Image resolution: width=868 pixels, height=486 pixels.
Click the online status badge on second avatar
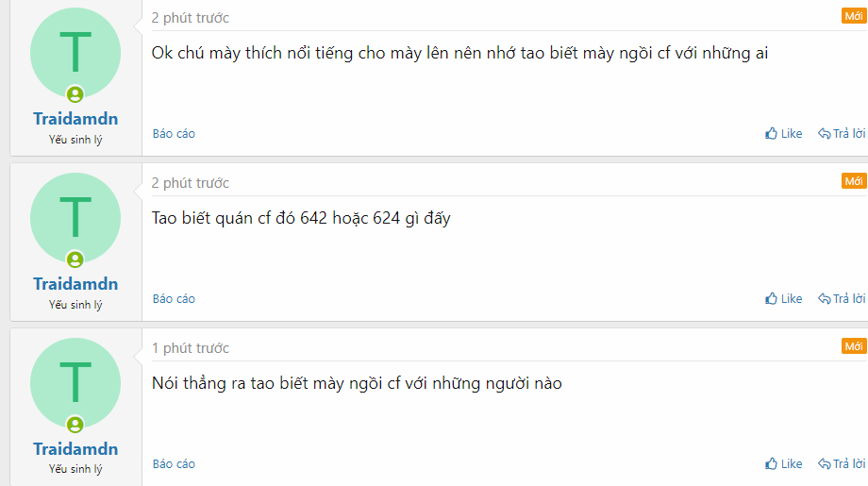click(75, 260)
